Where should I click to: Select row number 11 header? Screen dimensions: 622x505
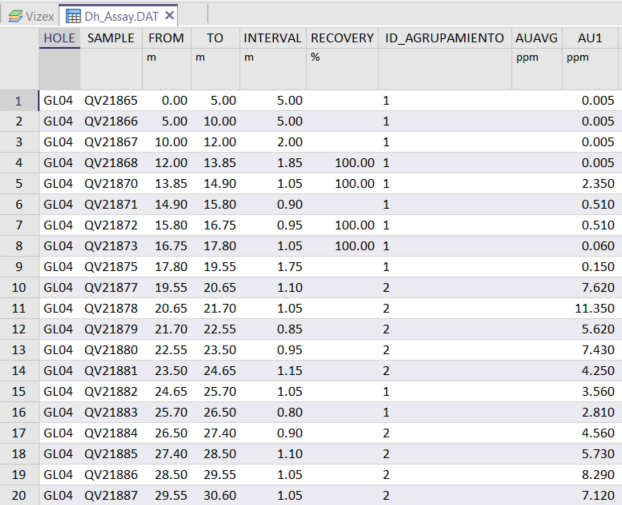pyautogui.click(x=19, y=309)
